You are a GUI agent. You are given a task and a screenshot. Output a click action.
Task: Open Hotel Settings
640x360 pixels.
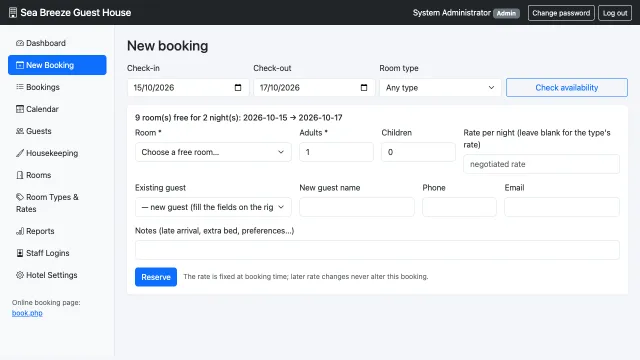57,275
